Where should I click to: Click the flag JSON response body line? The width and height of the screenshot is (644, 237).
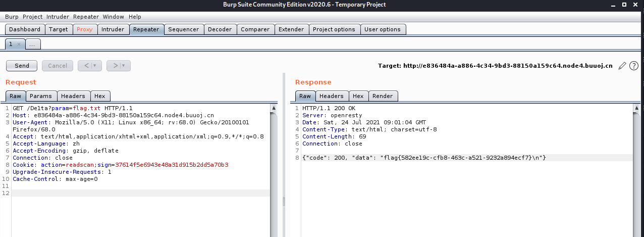424,158
